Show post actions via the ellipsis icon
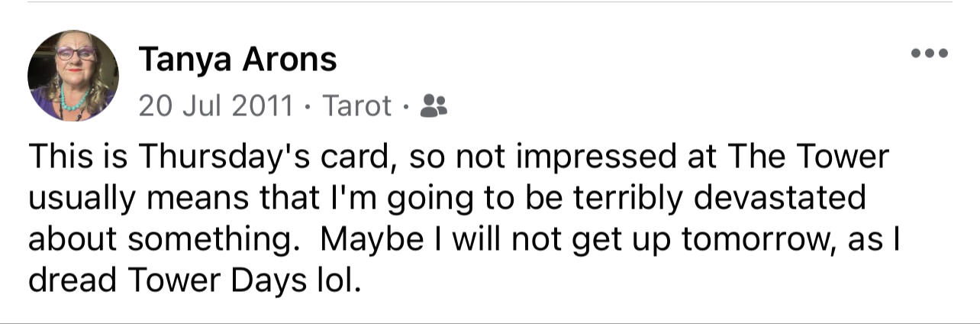The image size is (980, 324). coord(930,53)
